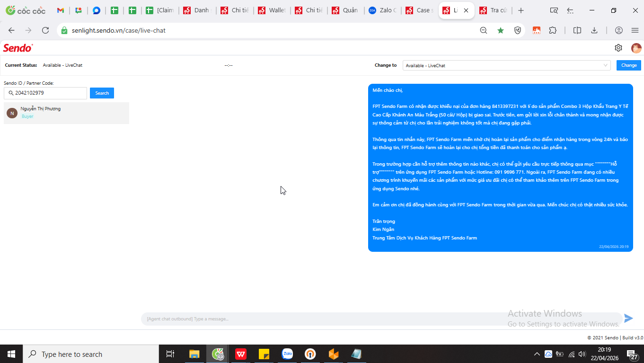Go forward to the next page
This screenshot has height=363, width=644.
coord(28,30)
